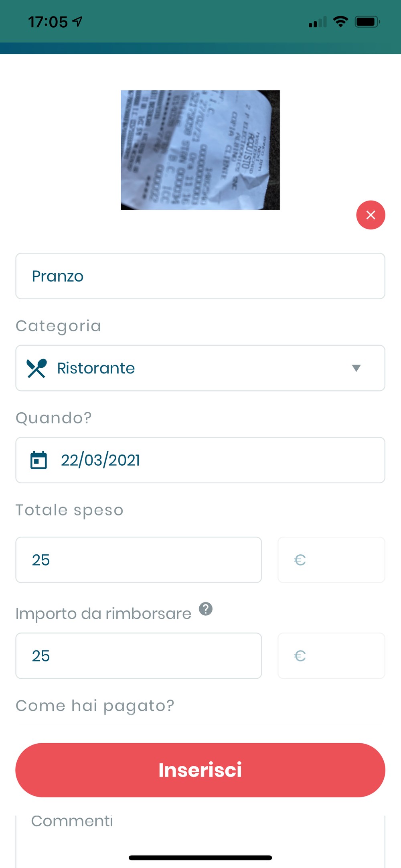Change the date 22/03/2021

[200, 460]
